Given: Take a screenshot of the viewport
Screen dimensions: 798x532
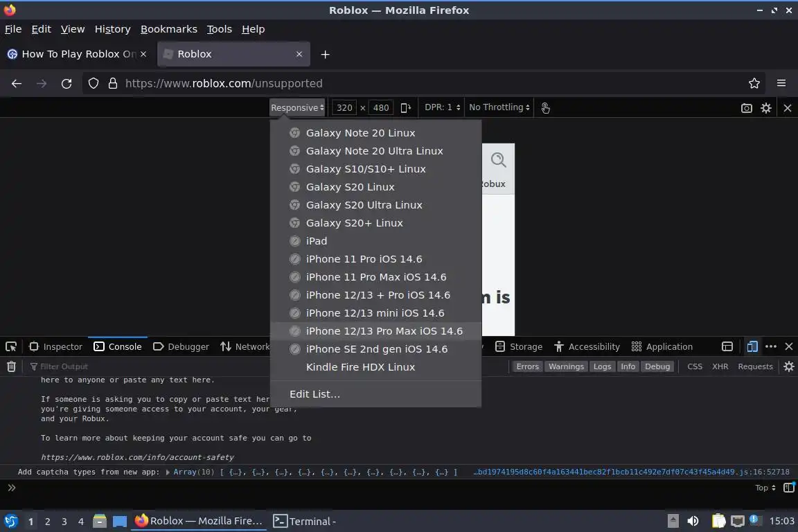Looking at the screenshot, I should pyautogui.click(x=746, y=107).
